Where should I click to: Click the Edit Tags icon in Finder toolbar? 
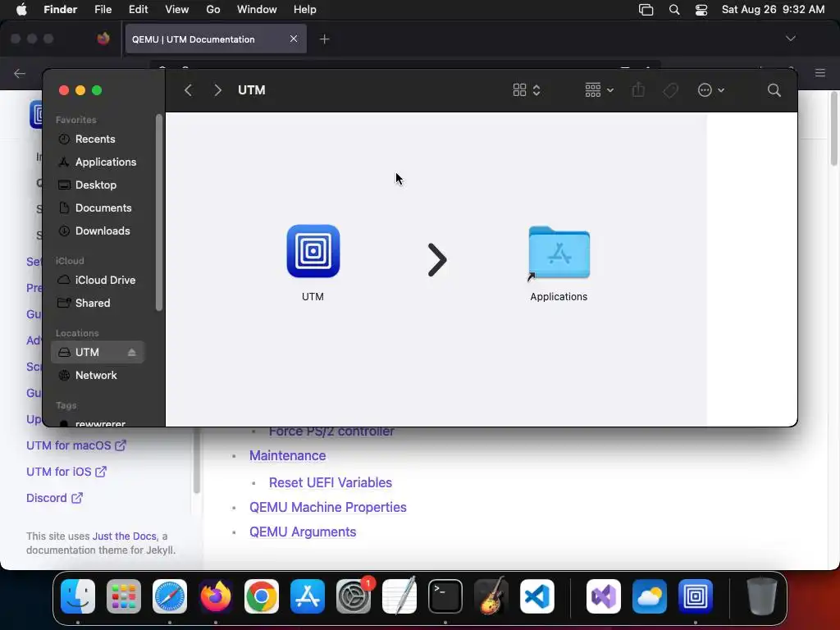[x=670, y=90]
